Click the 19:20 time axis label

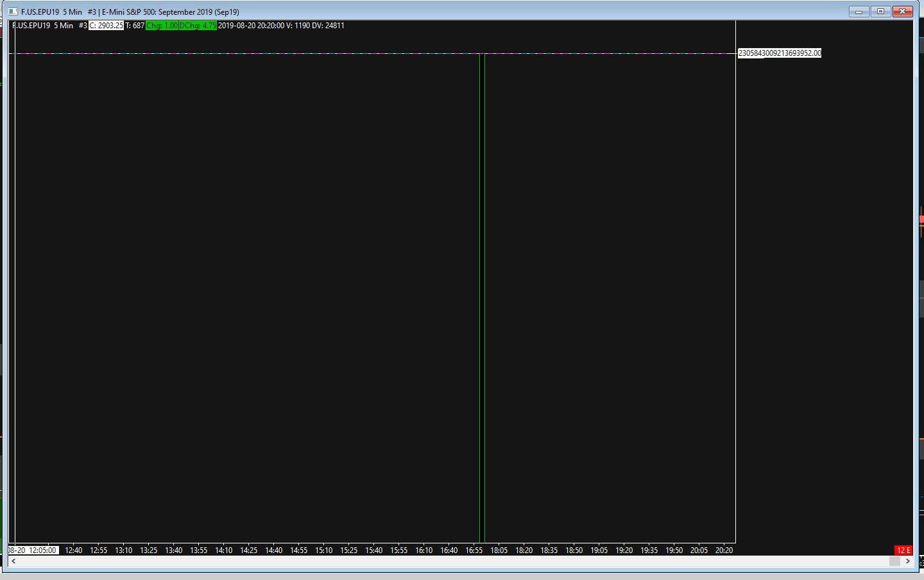coord(624,550)
